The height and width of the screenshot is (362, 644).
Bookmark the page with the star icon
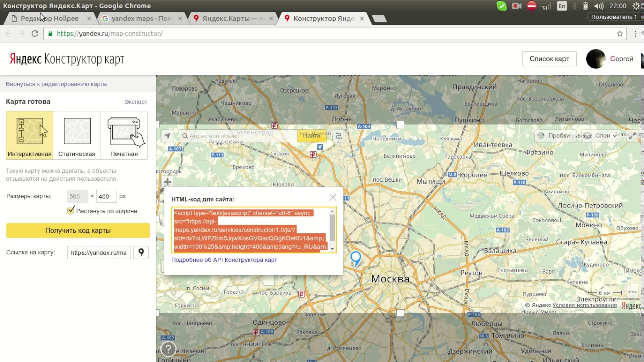(620, 33)
